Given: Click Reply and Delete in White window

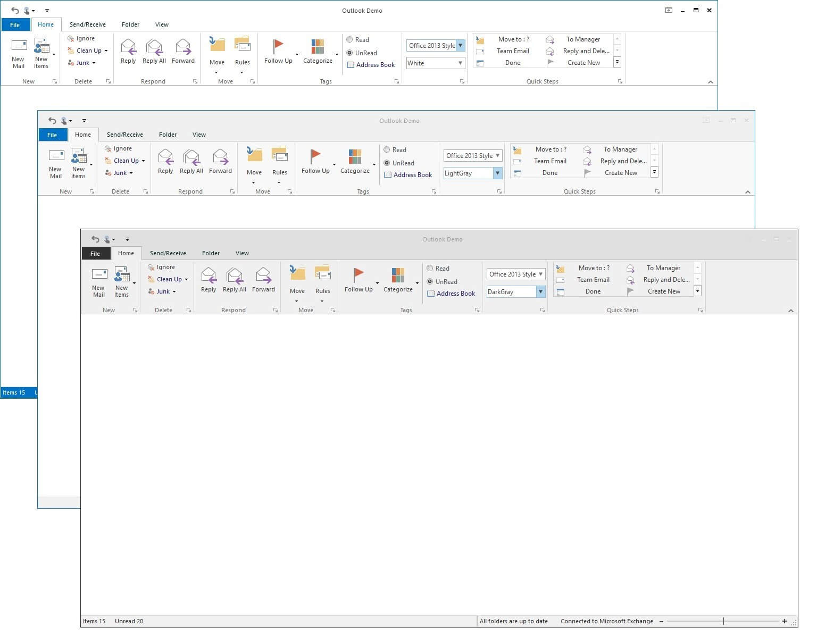Looking at the screenshot, I should tap(580, 51).
